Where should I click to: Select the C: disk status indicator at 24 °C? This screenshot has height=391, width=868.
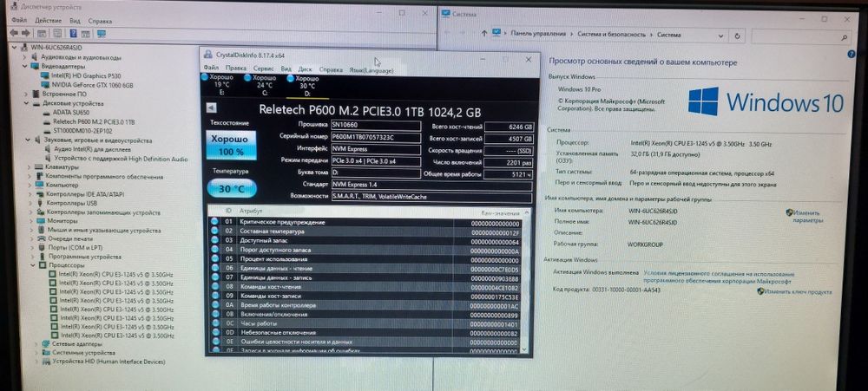(x=262, y=85)
